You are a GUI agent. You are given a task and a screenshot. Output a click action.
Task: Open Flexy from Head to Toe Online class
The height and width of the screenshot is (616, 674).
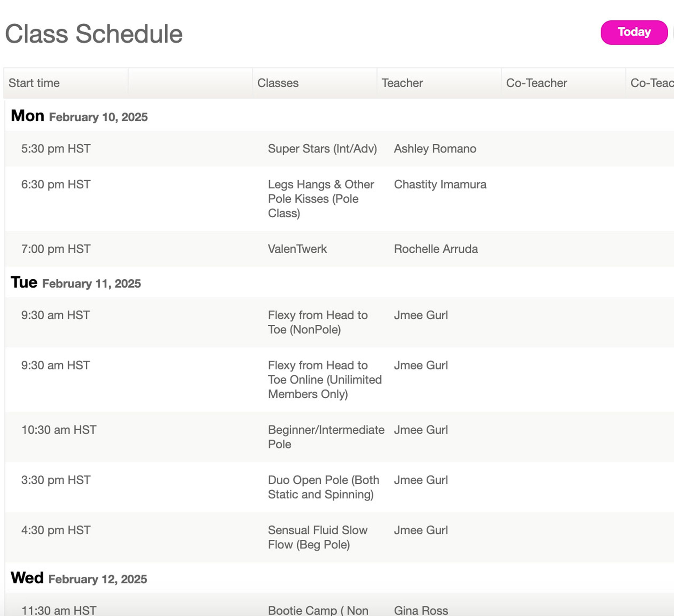(x=325, y=380)
